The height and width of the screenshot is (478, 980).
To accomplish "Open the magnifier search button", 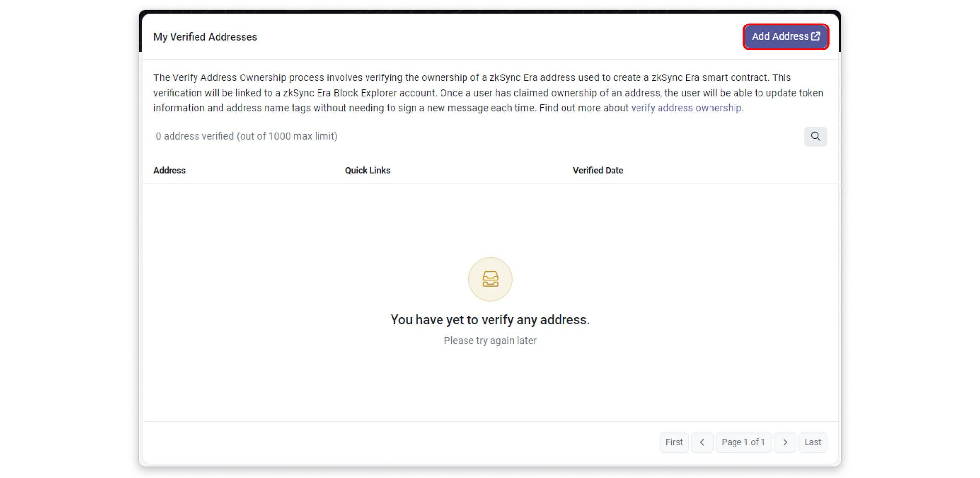I will (x=815, y=136).
